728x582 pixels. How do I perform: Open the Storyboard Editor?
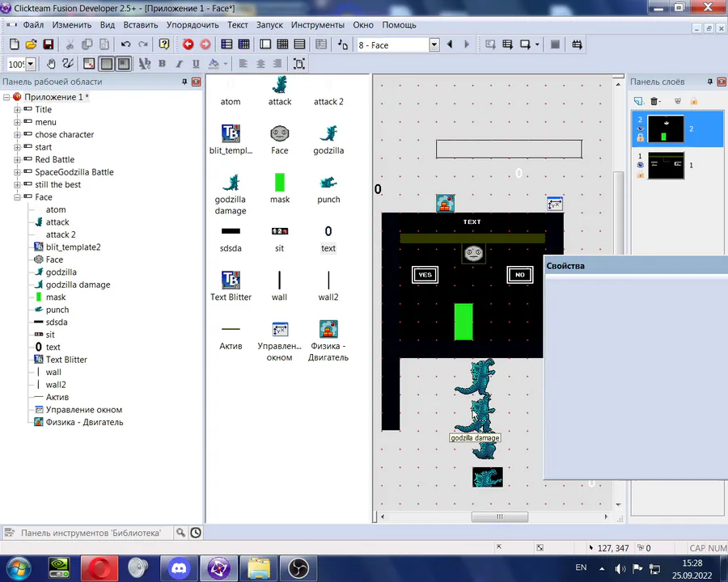point(226,44)
